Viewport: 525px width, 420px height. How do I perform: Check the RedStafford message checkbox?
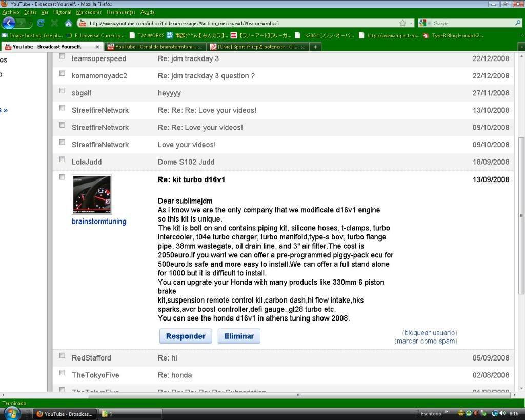[x=62, y=355]
